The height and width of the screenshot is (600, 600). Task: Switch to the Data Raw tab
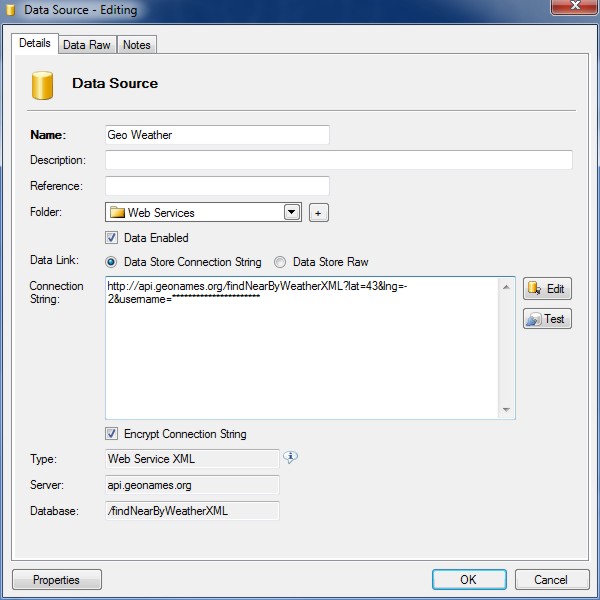87,45
